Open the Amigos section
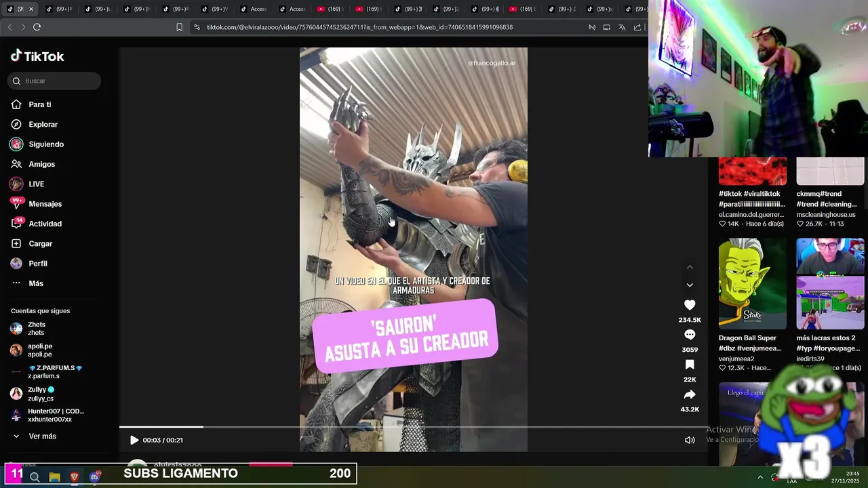Image resolution: width=868 pixels, height=488 pixels. click(42, 164)
